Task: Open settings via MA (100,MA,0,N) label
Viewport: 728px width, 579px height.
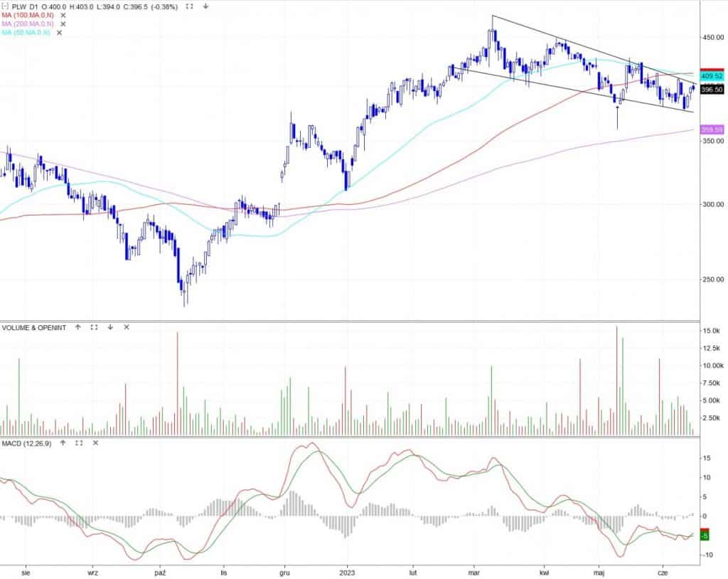Action: click(x=28, y=15)
